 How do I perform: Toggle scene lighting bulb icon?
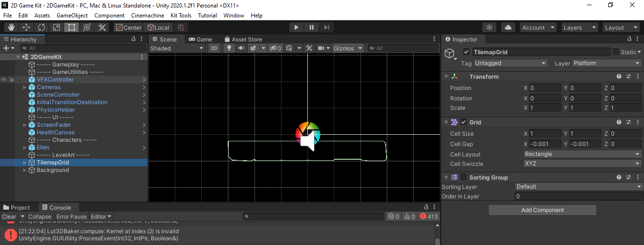pyautogui.click(x=229, y=48)
